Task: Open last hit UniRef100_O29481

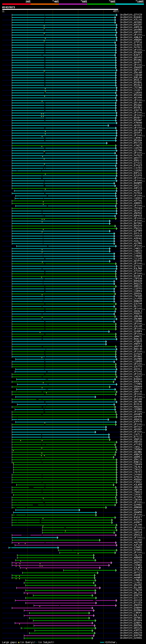Action: point(131,638)
